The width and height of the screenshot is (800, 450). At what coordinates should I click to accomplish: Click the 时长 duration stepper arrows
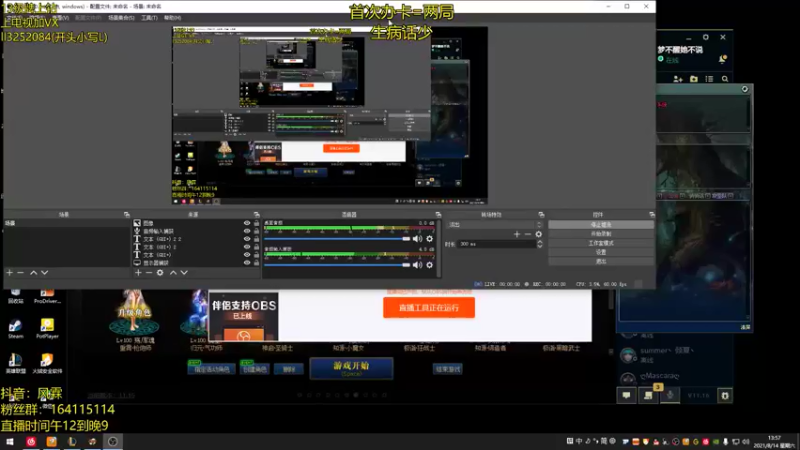pos(540,244)
